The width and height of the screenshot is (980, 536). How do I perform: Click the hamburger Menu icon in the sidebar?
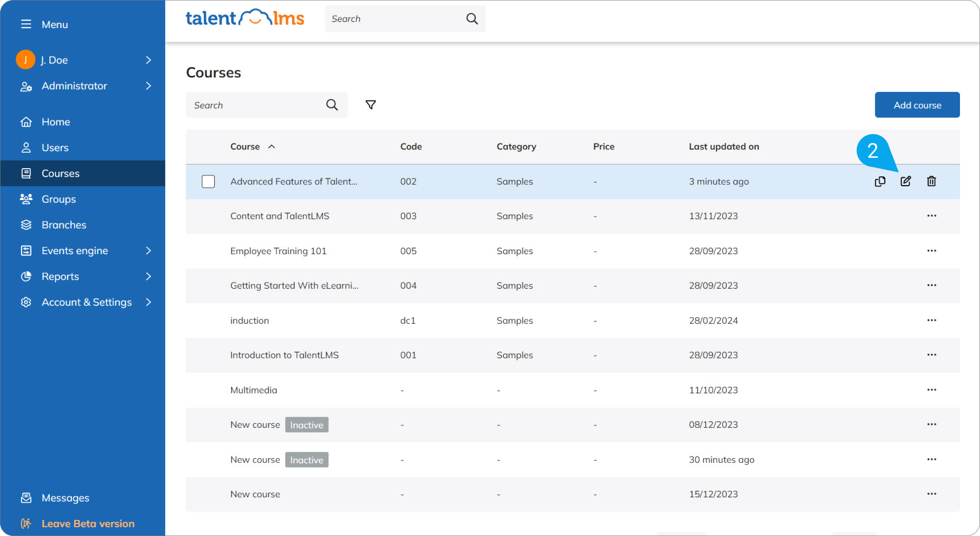(x=26, y=24)
